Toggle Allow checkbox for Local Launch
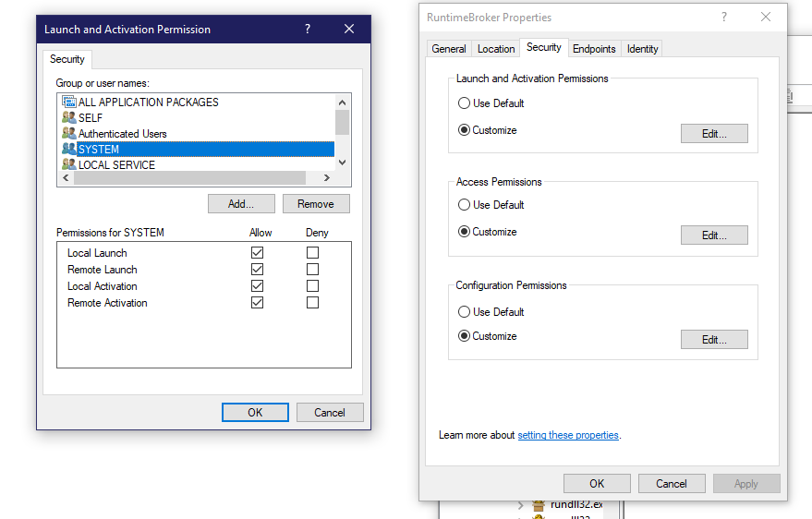The image size is (812, 519). pyautogui.click(x=257, y=252)
